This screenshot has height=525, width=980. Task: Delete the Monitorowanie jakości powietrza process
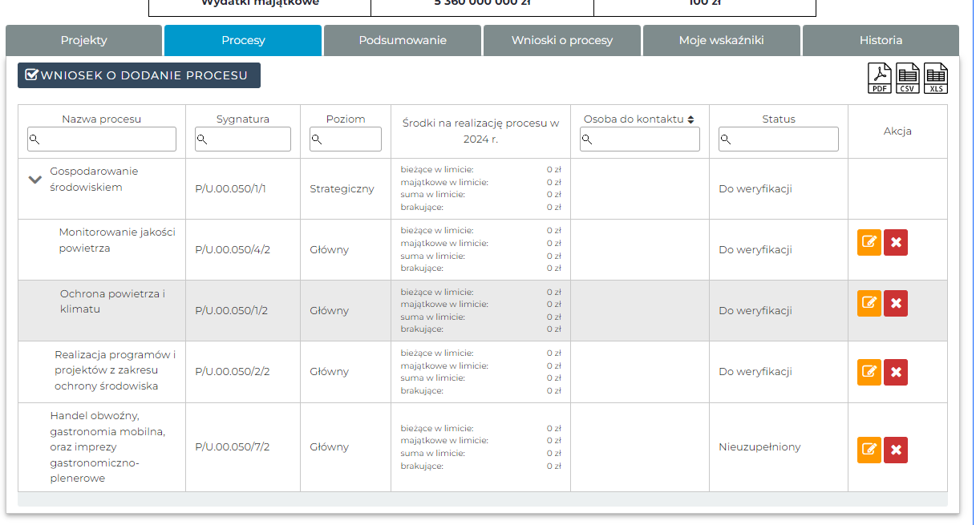tap(896, 242)
